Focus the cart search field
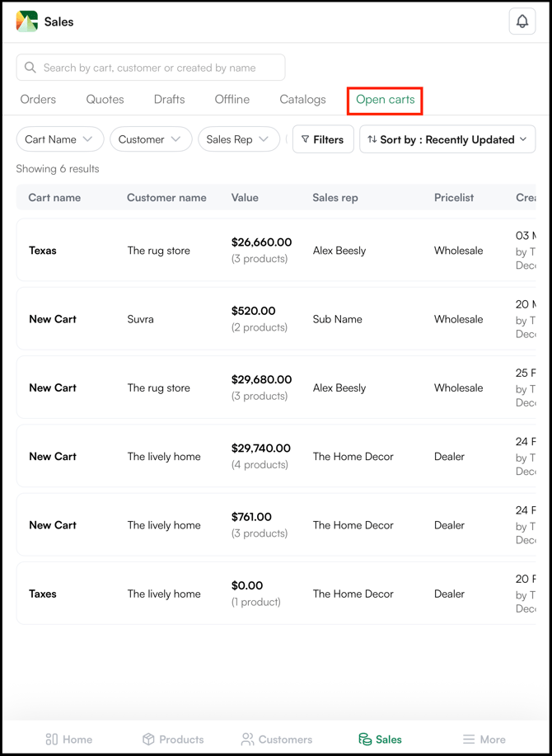The height and width of the screenshot is (756, 552). click(x=151, y=68)
